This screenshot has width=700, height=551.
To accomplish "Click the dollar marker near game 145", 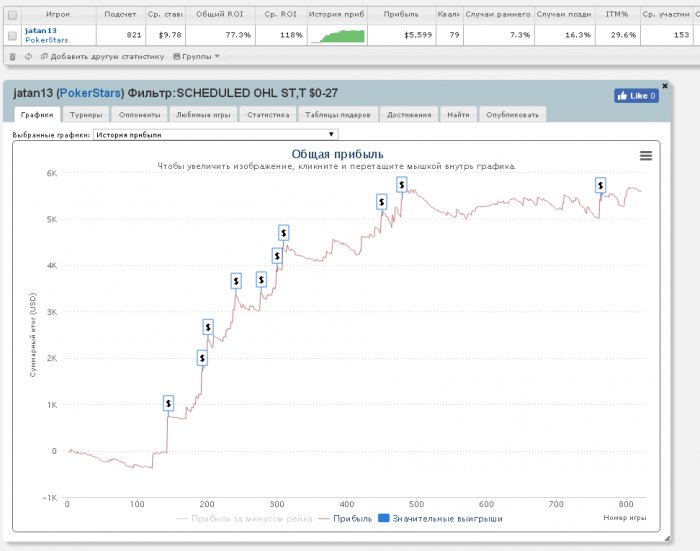I will [168, 403].
